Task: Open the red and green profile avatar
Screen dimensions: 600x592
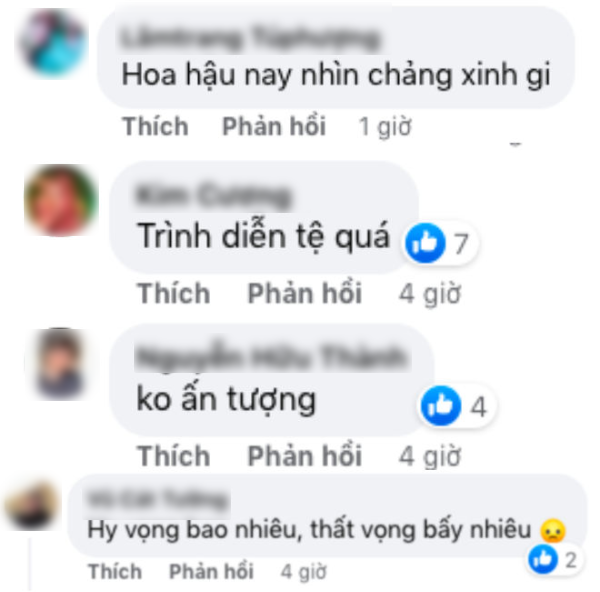Action: coord(60,200)
